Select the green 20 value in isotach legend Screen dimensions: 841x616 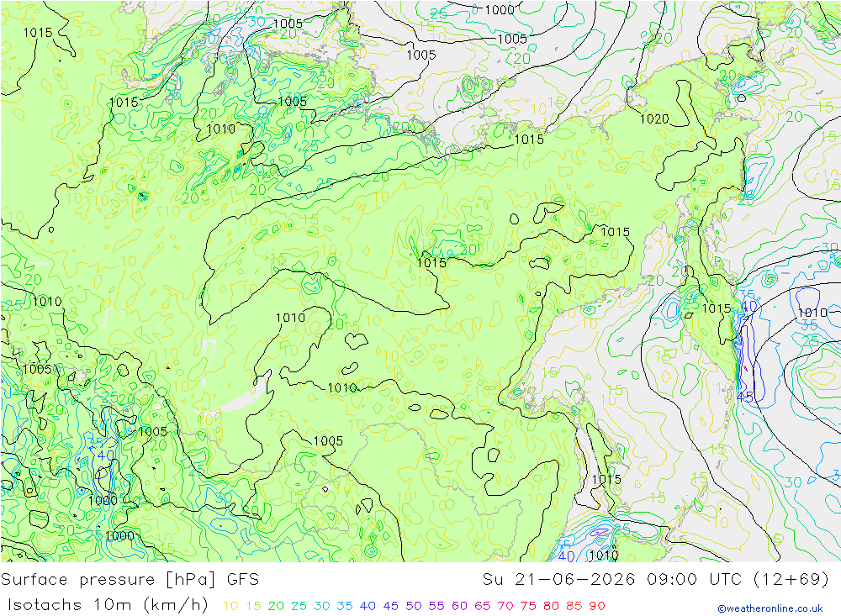[276, 606]
